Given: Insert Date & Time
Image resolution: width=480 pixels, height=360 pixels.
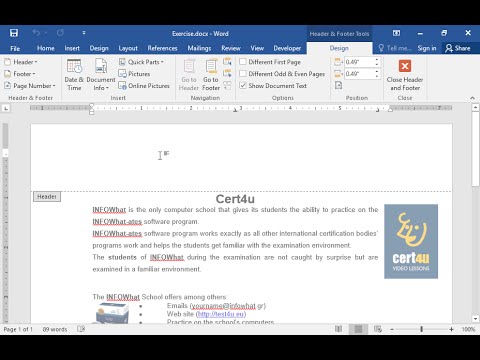Looking at the screenshot, I should pos(74,75).
